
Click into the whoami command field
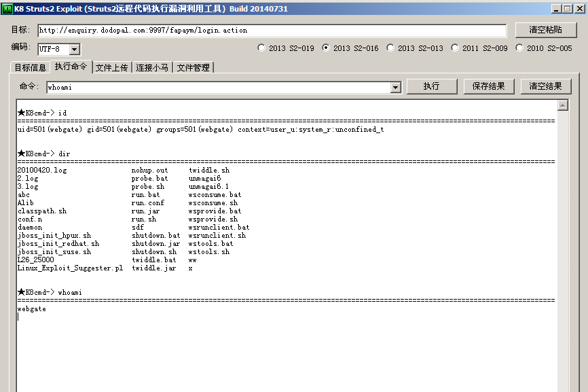[x=218, y=88]
